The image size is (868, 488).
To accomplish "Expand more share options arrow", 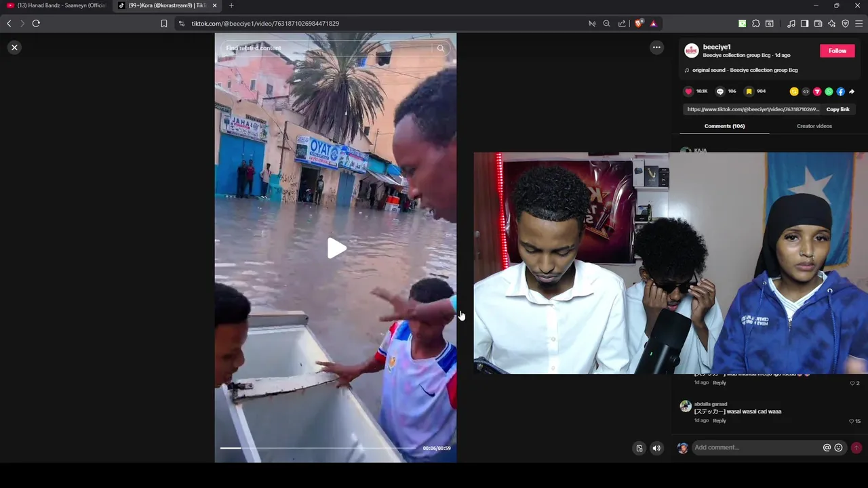I will point(852,91).
